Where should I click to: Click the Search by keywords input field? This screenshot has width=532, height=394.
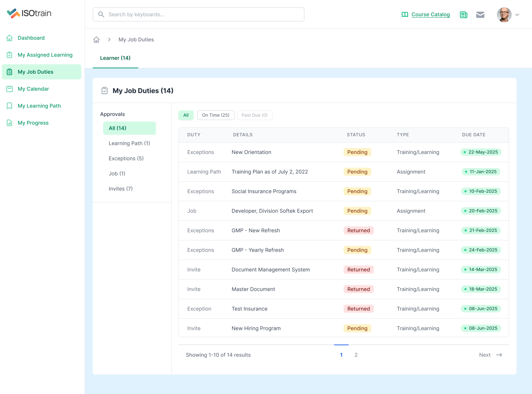pos(198,14)
